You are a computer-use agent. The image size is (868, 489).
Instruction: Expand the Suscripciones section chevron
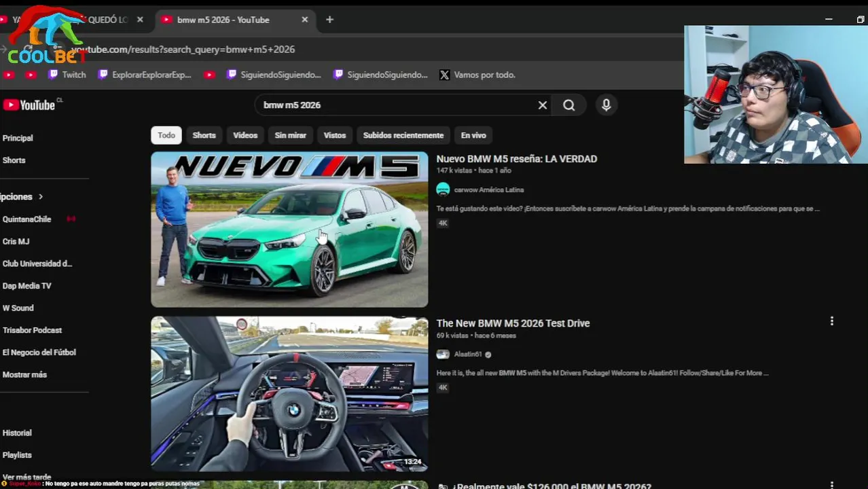(40, 197)
